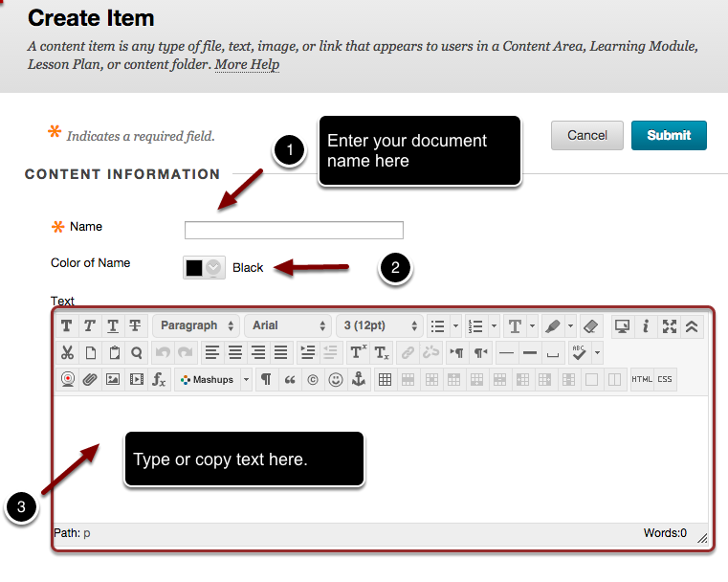Toggle Strikethrough text formatting
The image size is (728, 582).
point(135,326)
